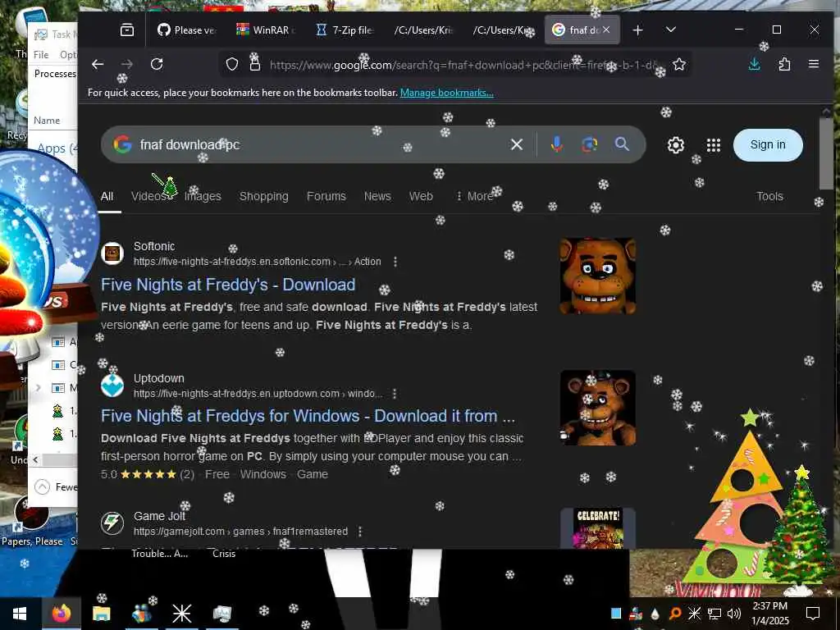The height and width of the screenshot is (630, 840).
Task: Open a new tab with plus button
Action: 637,30
